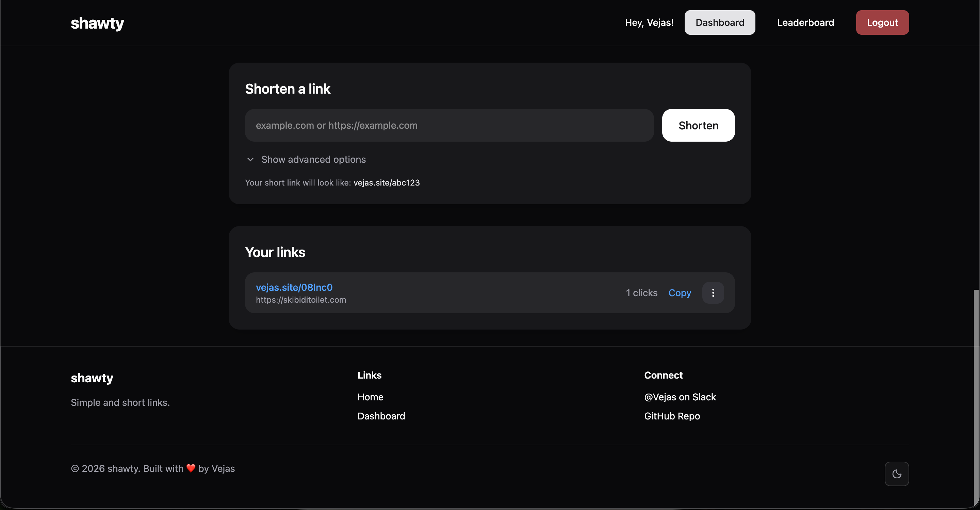This screenshot has height=510, width=980.
Task: Open the footer Dashboard link
Action: [x=381, y=416]
